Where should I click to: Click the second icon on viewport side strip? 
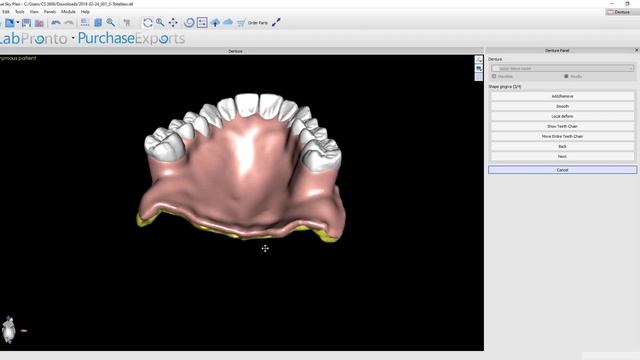coord(479,69)
